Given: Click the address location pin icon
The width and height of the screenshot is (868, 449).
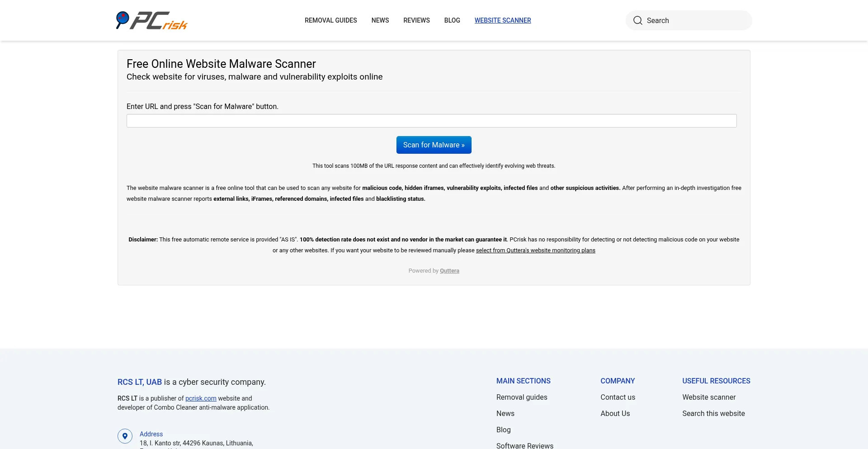Looking at the screenshot, I should coord(125,436).
